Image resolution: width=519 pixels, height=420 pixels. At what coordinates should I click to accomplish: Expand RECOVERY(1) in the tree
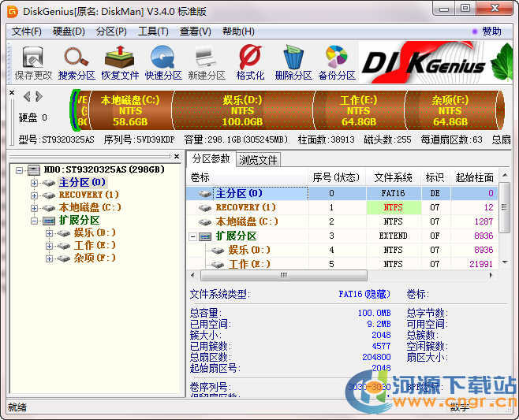point(34,195)
